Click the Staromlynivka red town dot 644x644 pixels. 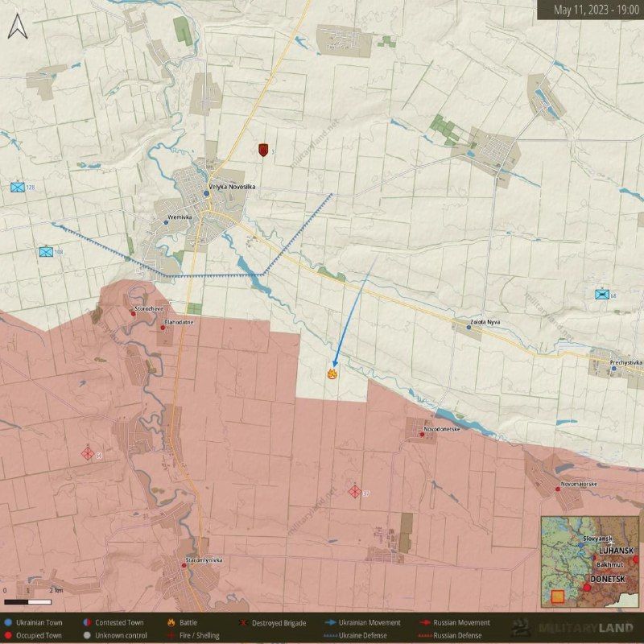pos(184,566)
